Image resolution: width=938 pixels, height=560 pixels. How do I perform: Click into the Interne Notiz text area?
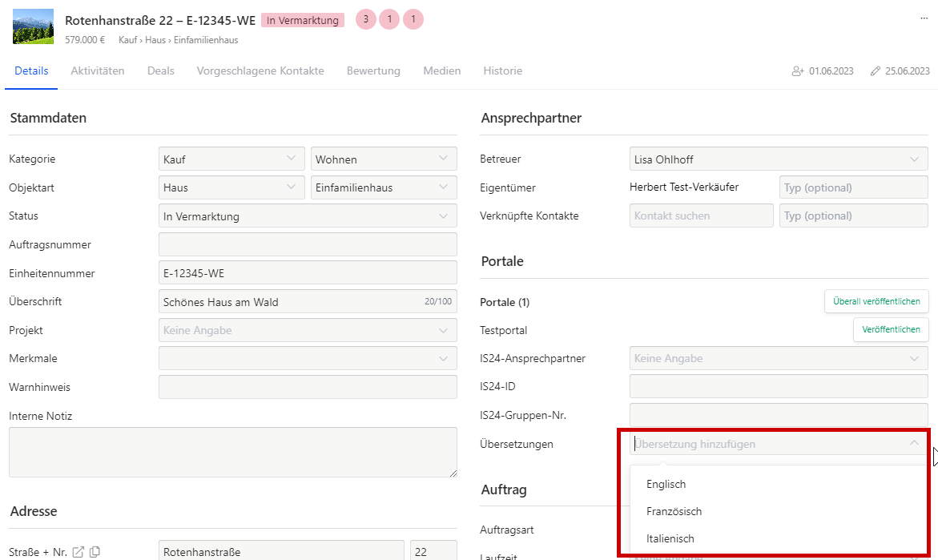[232, 452]
